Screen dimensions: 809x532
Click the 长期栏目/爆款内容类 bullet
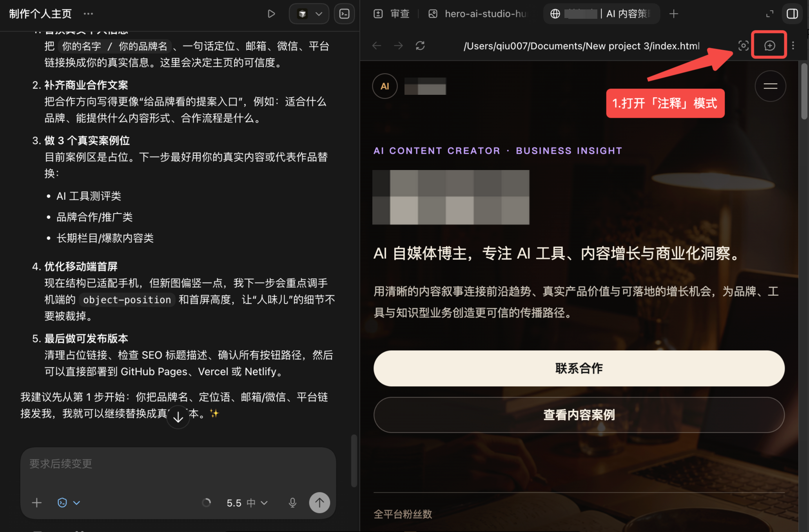click(x=105, y=238)
